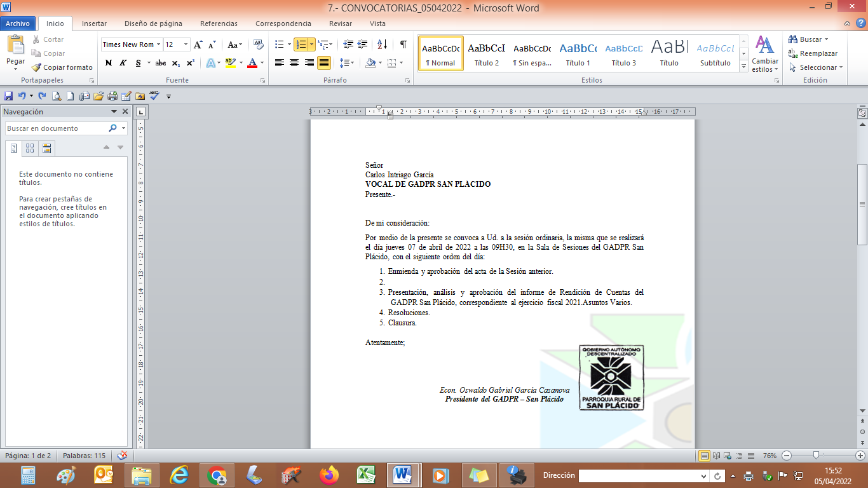This screenshot has height=488, width=868.
Task: Click the zoom slider in status bar
Action: click(x=817, y=456)
